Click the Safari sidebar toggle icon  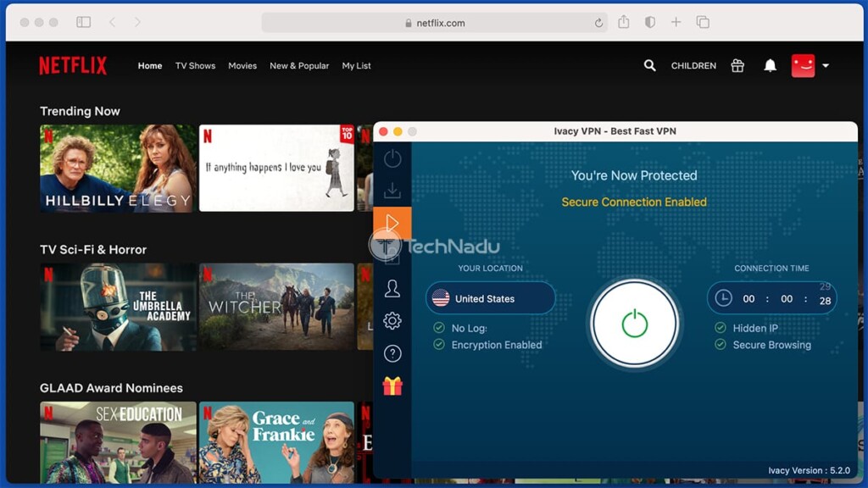click(x=84, y=22)
